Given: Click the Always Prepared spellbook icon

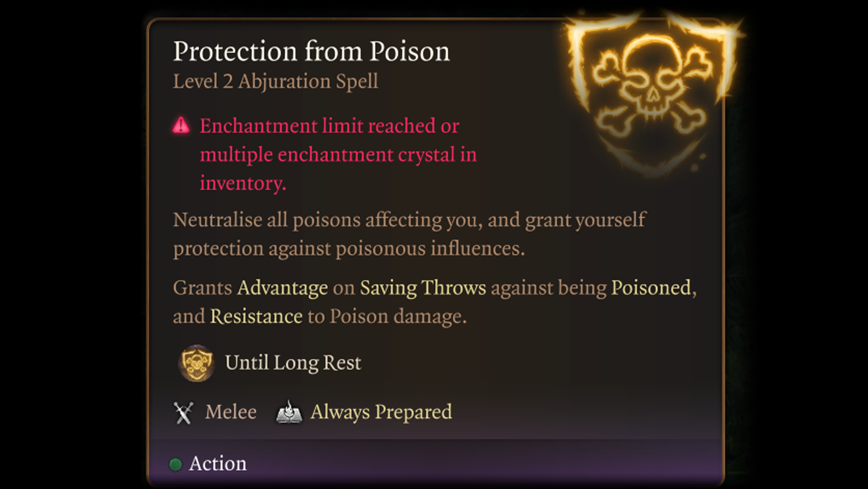Looking at the screenshot, I should (289, 412).
